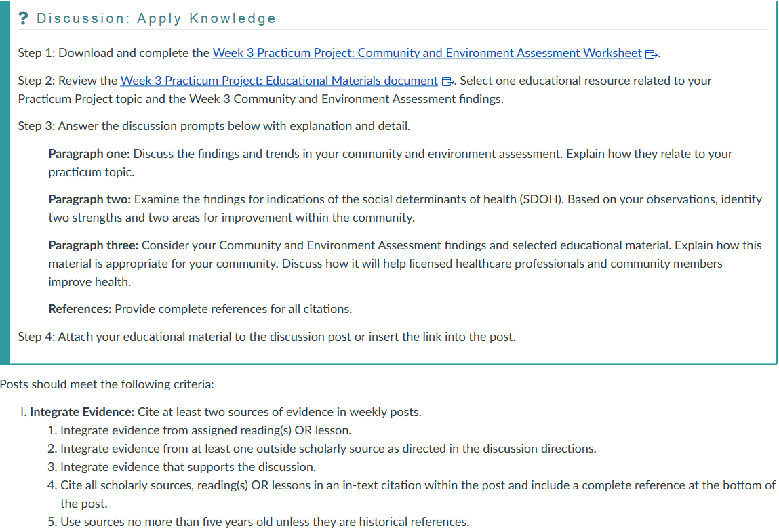
Task: Click the "Step 4: Attach your educational material" line
Action: [x=266, y=337]
